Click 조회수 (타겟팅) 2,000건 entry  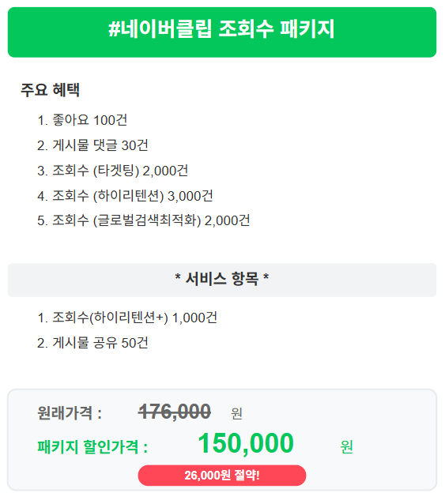coord(120,171)
